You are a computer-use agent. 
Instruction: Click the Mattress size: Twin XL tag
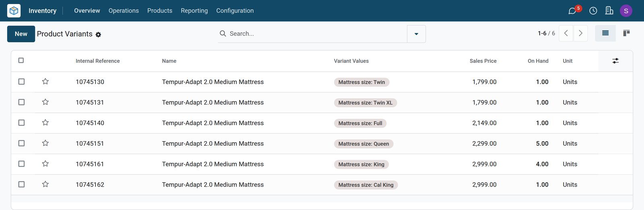point(365,103)
